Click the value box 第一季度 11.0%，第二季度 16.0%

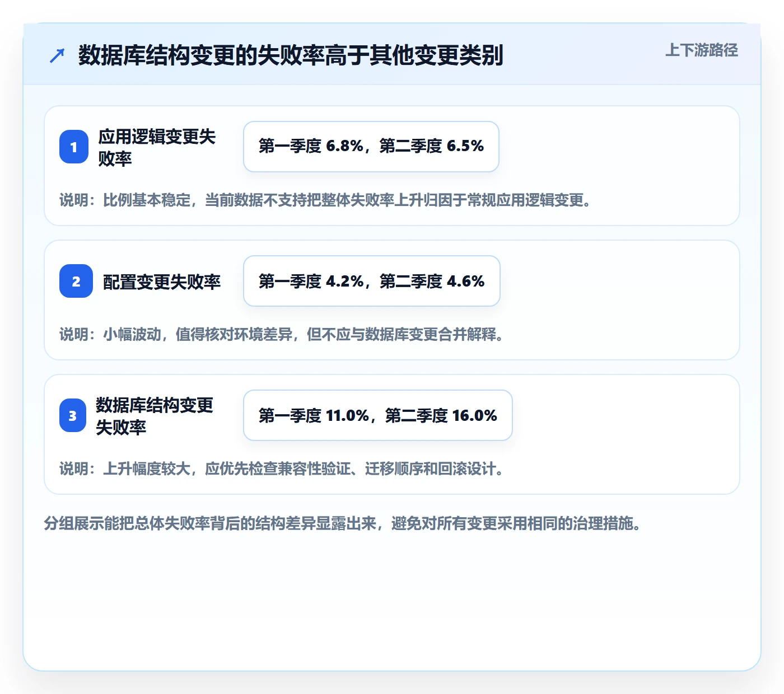(x=378, y=415)
